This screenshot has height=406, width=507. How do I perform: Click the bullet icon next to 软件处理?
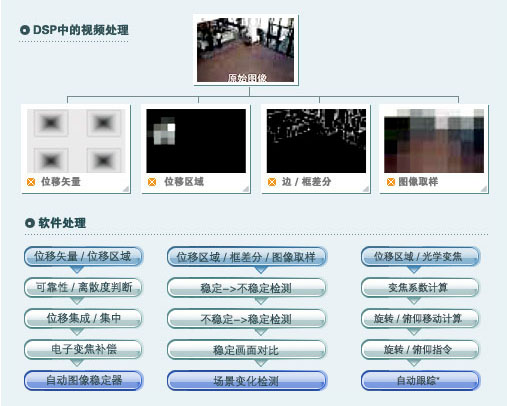(x=30, y=223)
